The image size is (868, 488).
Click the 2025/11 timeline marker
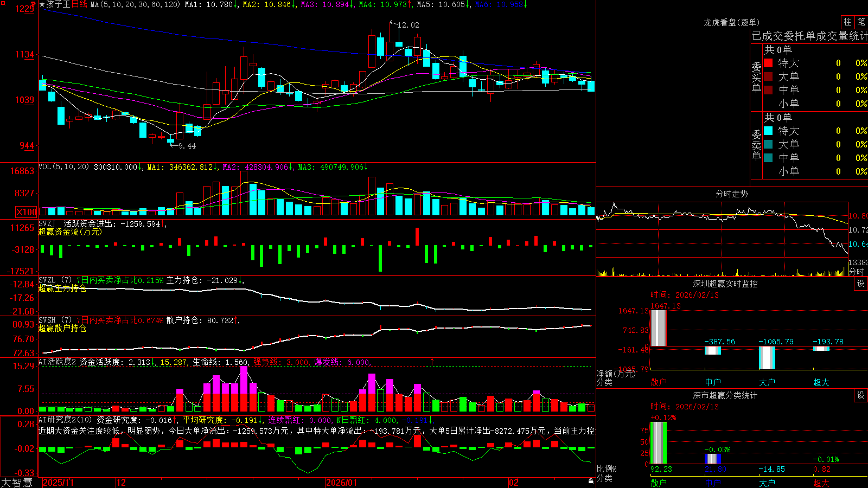[x=58, y=483]
